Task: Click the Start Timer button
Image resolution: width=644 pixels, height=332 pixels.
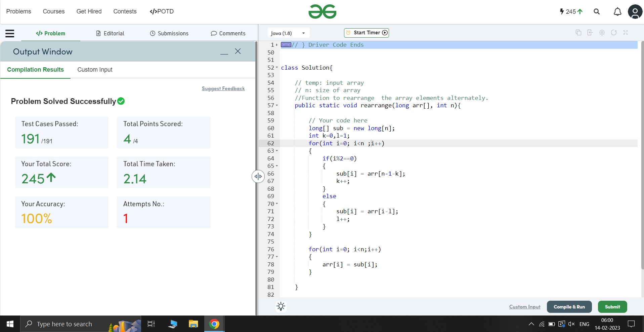Action: tap(367, 33)
